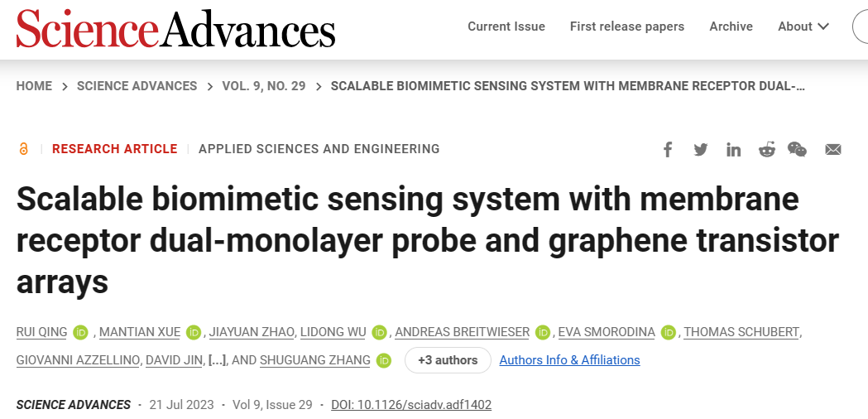The height and width of the screenshot is (419, 868).
Task: Email article using envelope icon
Action: click(833, 150)
